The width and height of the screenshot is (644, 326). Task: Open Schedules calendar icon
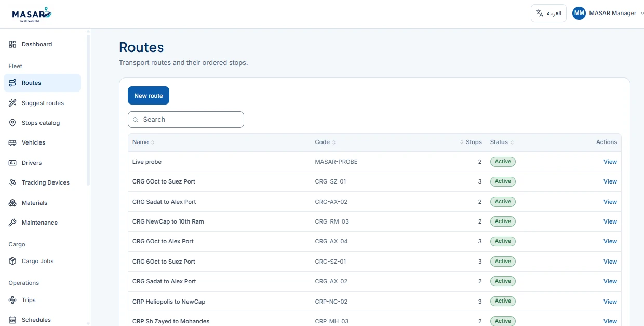[x=12, y=320]
